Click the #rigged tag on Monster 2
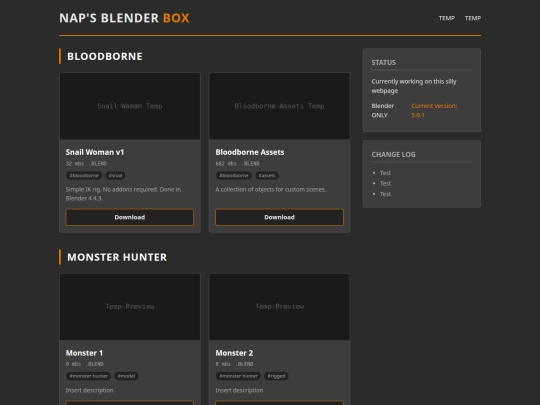The image size is (540, 405). (x=276, y=376)
